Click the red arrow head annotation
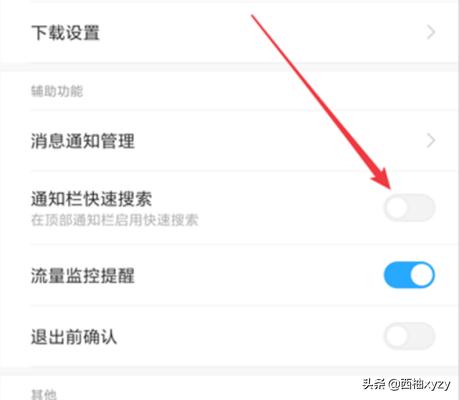 coord(381,178)
